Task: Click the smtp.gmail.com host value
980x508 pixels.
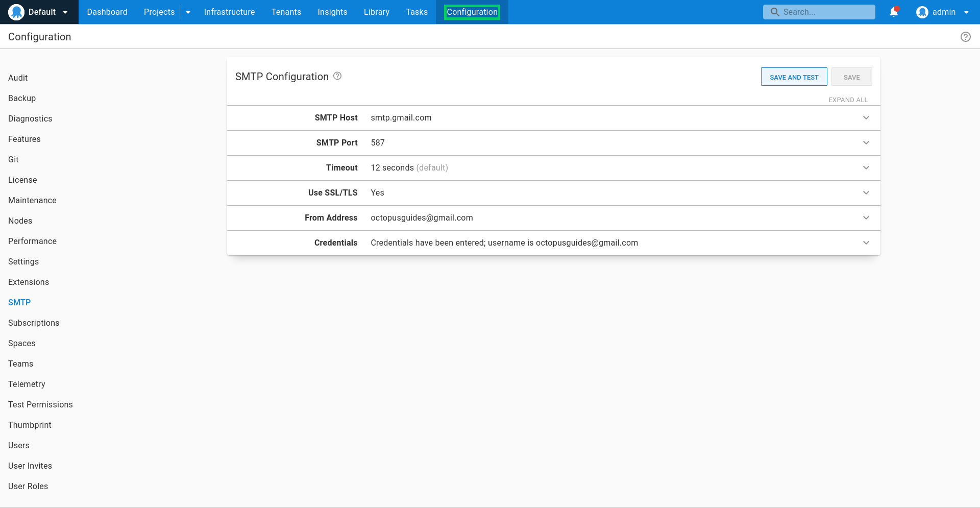Action: coord(401,118)
